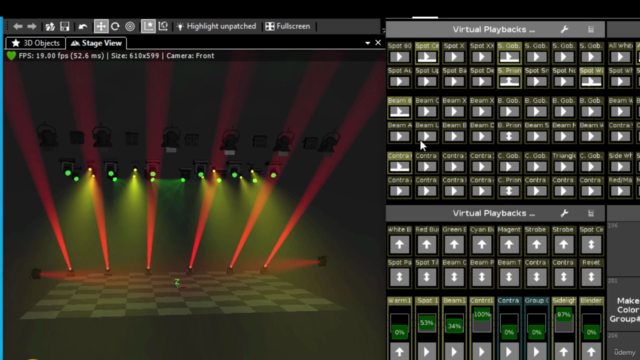Click the play button under Group C fader

pyautogui.click(x=536, y=351)
